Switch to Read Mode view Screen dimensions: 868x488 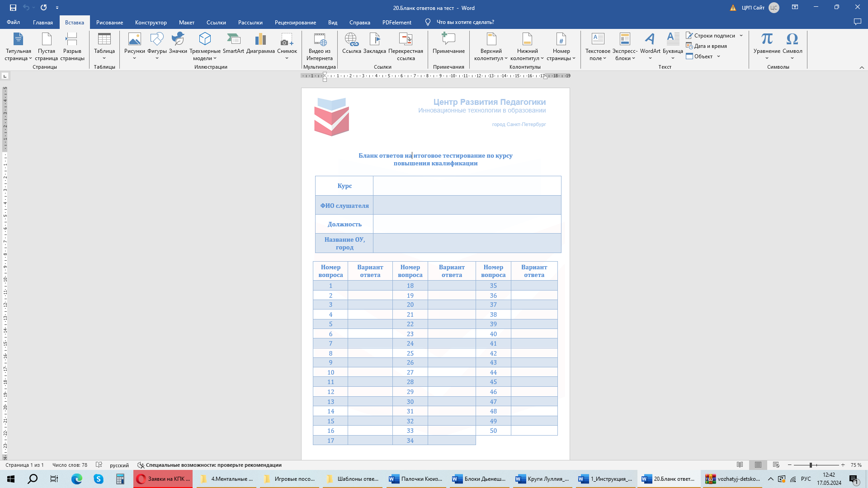(x=740, y=465)
